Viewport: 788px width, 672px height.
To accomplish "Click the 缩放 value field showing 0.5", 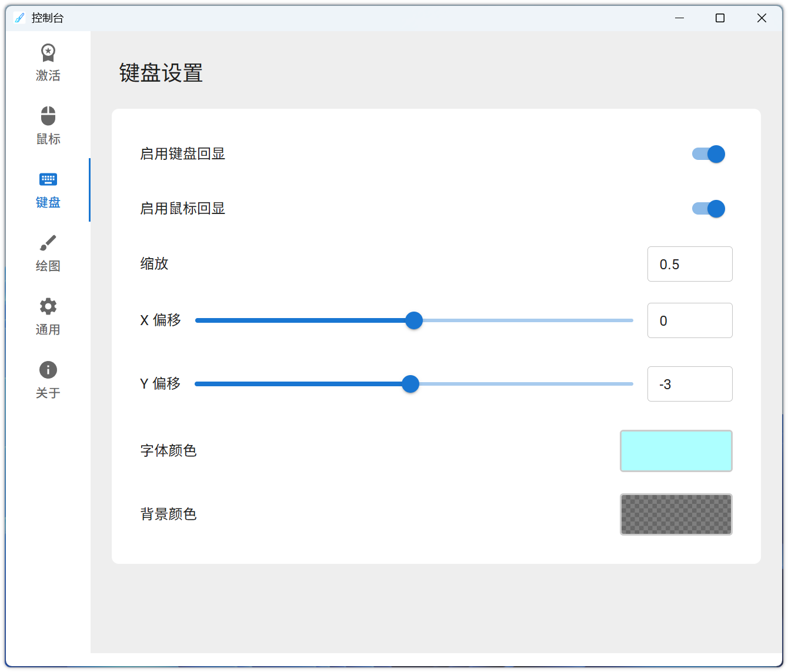I will tap(689, 264).
